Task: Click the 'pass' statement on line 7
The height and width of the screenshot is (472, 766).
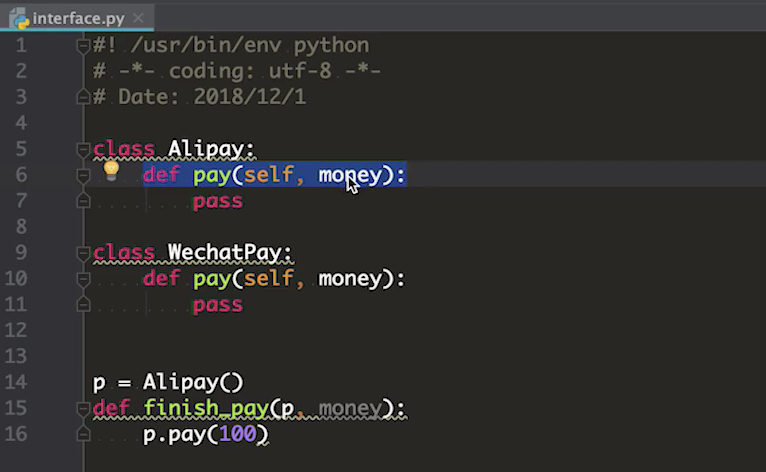Action: tap(218, 202)
